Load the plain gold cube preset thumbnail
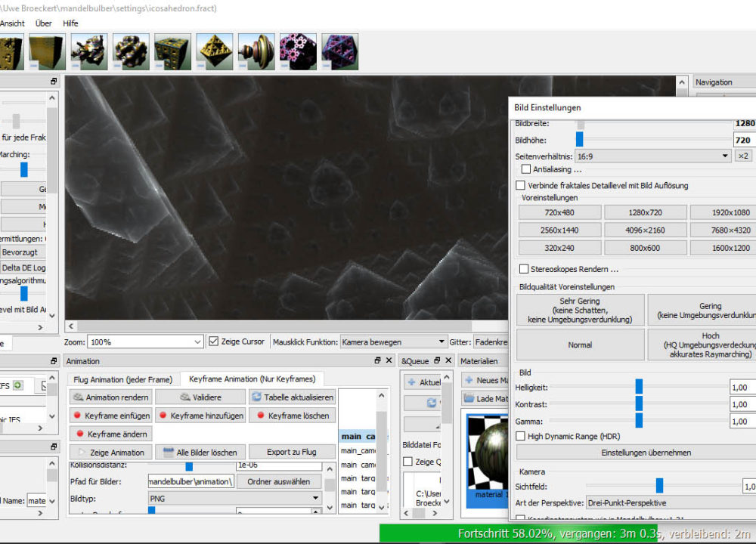The image size is (756, 544). tap(47, 51)
